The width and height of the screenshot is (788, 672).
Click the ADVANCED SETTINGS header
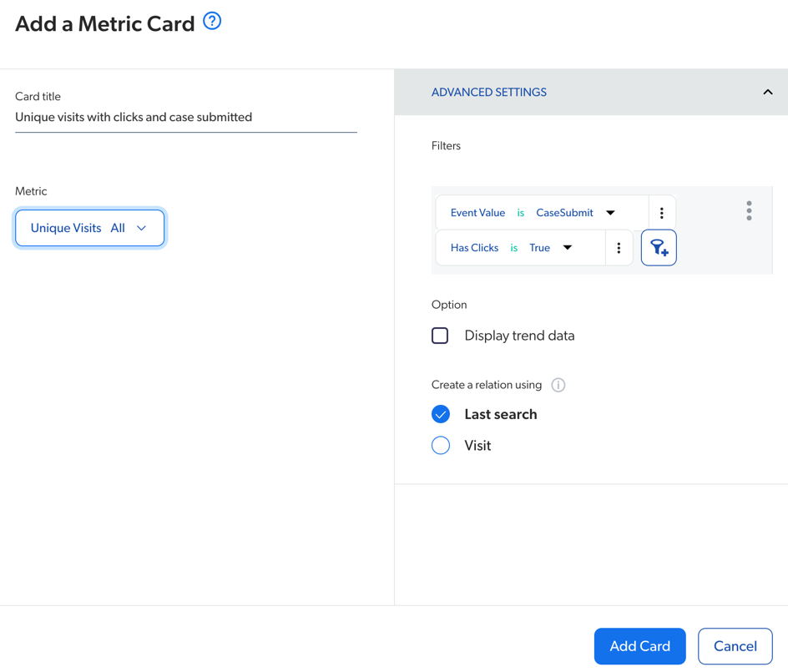pyautogui.click(x=488, y=92)
